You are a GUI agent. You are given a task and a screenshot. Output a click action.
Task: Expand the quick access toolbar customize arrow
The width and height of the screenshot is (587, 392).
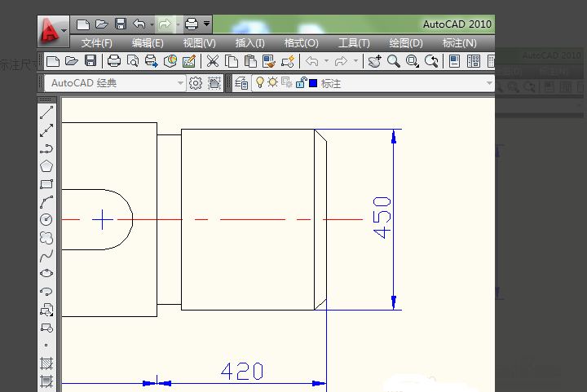point(206,24)
